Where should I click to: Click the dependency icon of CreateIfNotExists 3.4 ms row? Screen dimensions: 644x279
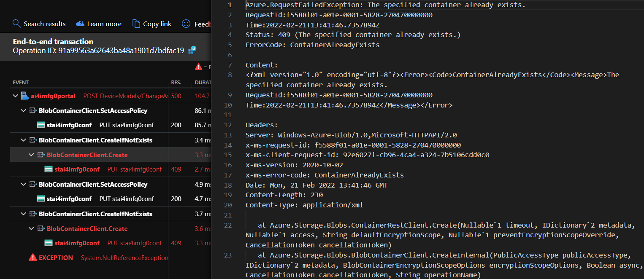(33, 140)
